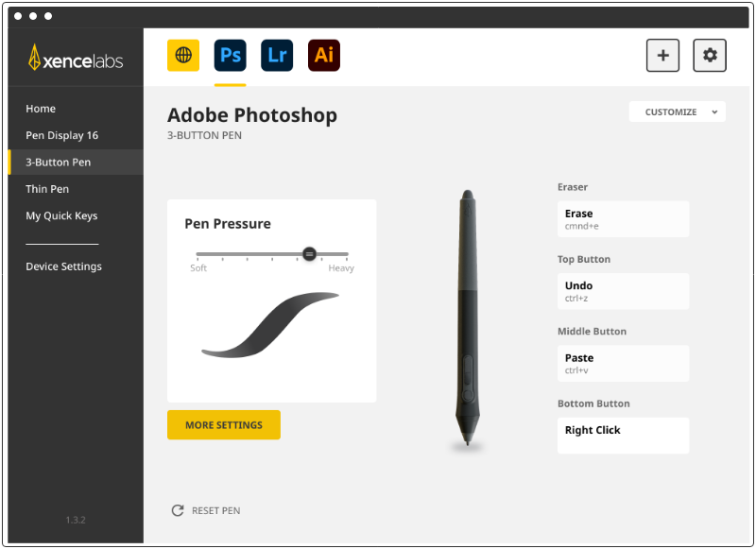Open the Middle Button Paste assignment

(623, 364)
